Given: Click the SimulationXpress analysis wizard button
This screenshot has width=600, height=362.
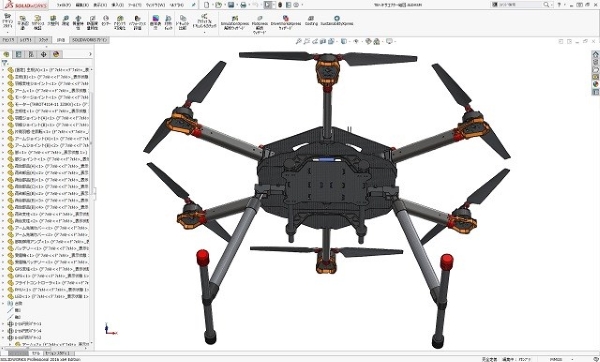Looking at the screenshot, I should pos(235,23).
